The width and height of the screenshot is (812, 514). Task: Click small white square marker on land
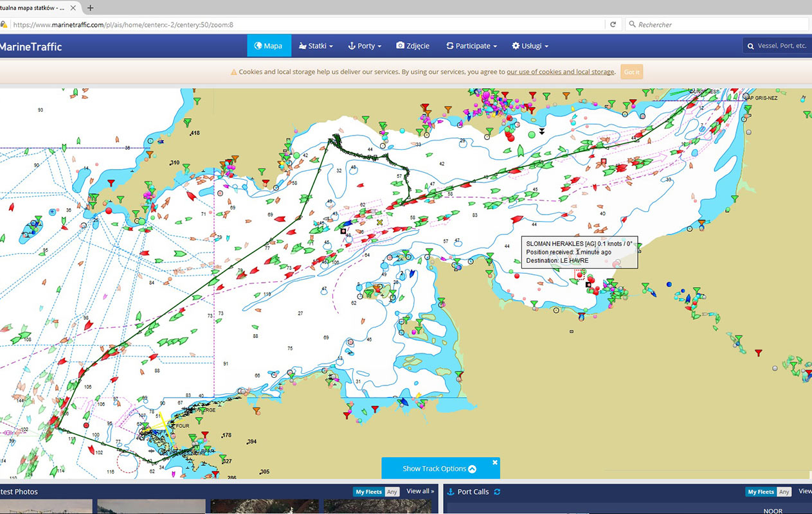click(572, 332)
